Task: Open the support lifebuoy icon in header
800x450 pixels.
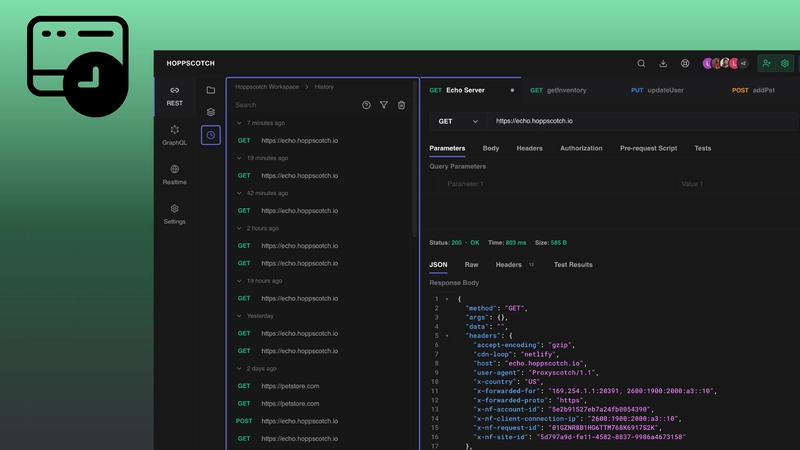Action: (x=685, y=63)
